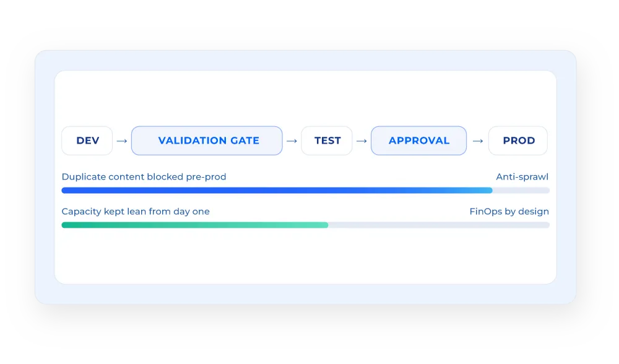Click the unfilled gray portion of green bar

click(439, 225)
